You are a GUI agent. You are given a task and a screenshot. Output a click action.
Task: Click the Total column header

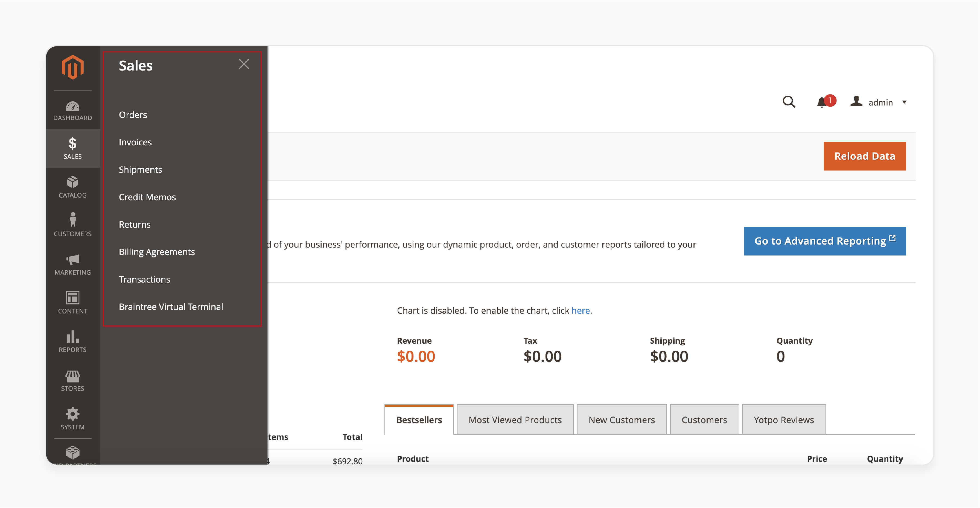(352, 437)
